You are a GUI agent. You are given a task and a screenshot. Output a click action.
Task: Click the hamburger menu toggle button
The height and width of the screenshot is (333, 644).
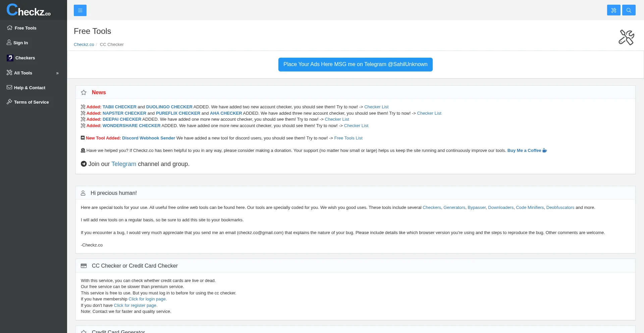[x=80, y=10]
